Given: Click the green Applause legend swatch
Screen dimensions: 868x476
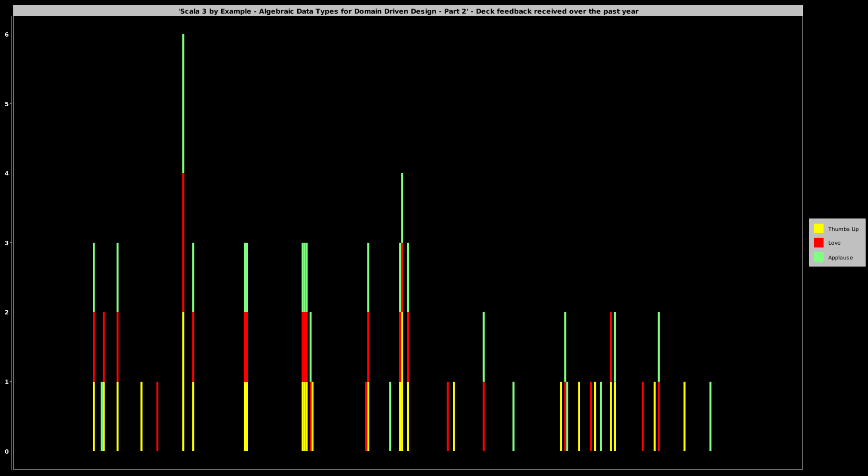Looking at the screenshot, I should coord(819,257).
